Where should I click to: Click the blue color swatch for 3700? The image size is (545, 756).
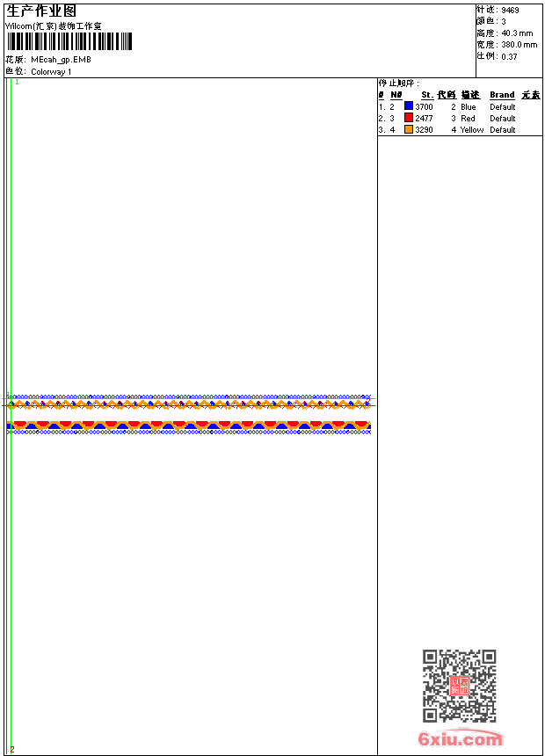409,106
